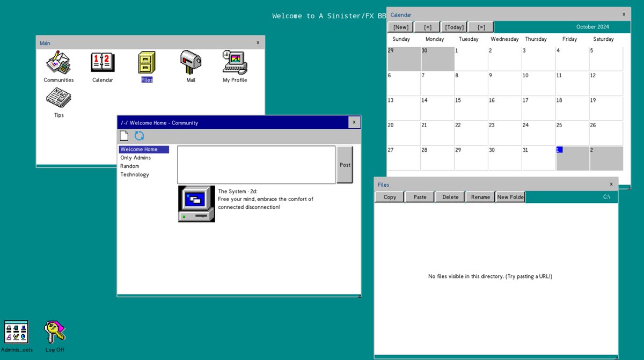The image size is (644, 360).
Task: Click the Main window title bar
Action: [150, 42]
